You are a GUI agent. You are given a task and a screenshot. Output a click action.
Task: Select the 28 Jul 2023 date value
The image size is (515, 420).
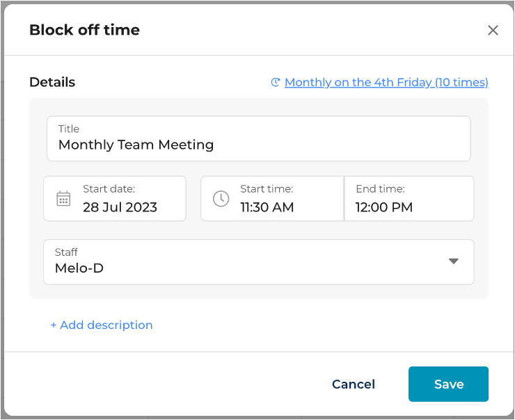coord(120,207)
